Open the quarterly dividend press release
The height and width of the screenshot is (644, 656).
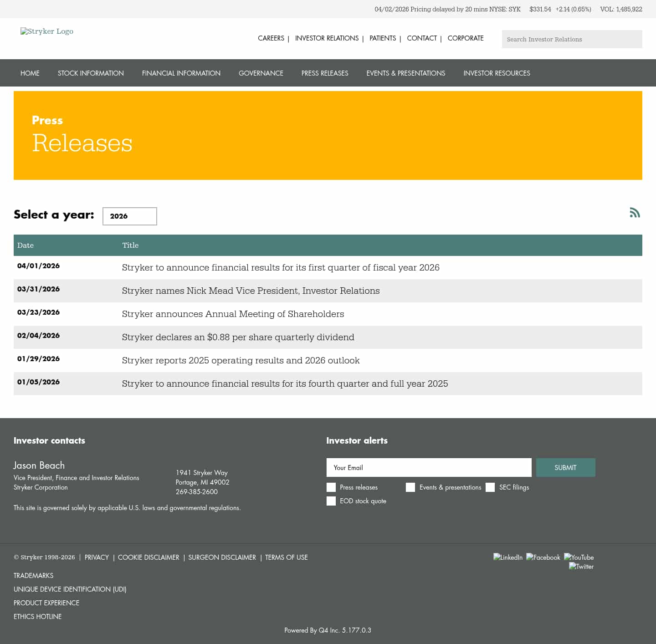(x=238, y=337)
